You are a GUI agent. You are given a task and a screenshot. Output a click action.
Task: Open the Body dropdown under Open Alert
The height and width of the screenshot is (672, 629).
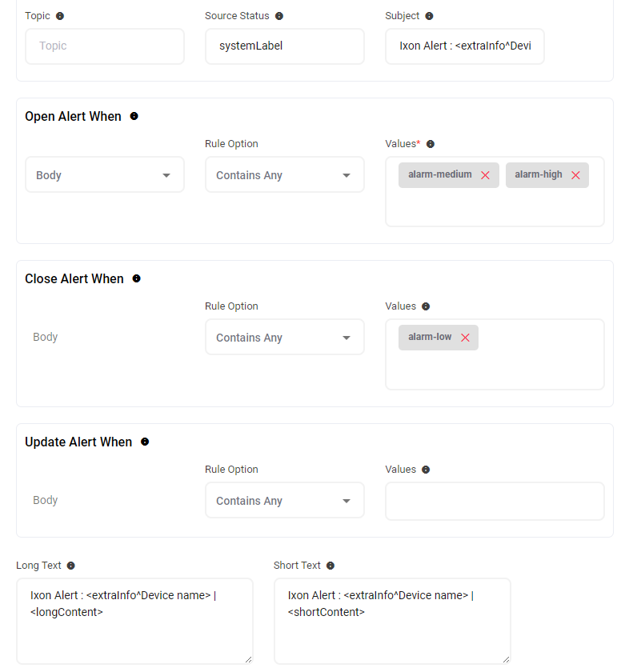104,175
